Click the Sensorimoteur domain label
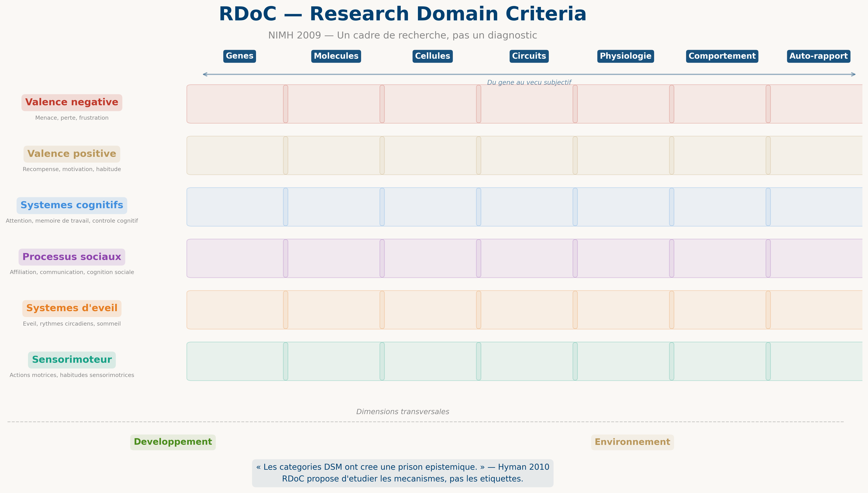 tap(72, 360)
